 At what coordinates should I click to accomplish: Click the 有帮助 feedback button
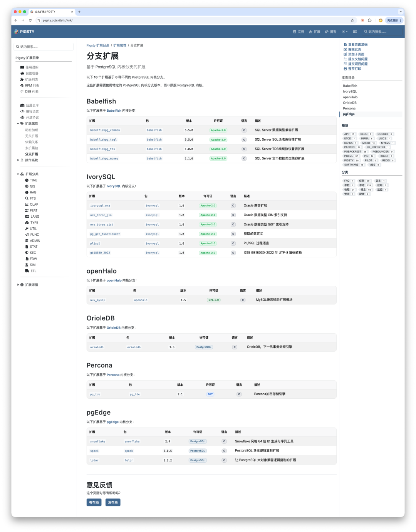pos(94,502)
